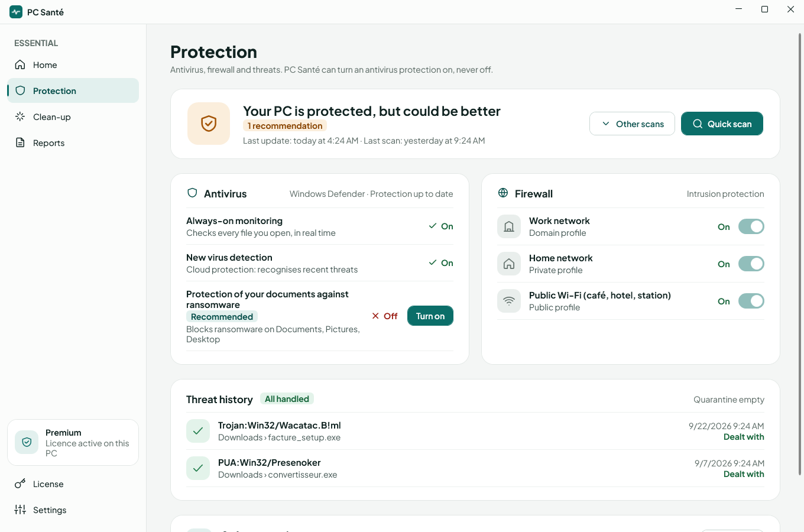Click the PC Santé app logo icon
Screen dimensions: 804x532
tap(16, 12)
